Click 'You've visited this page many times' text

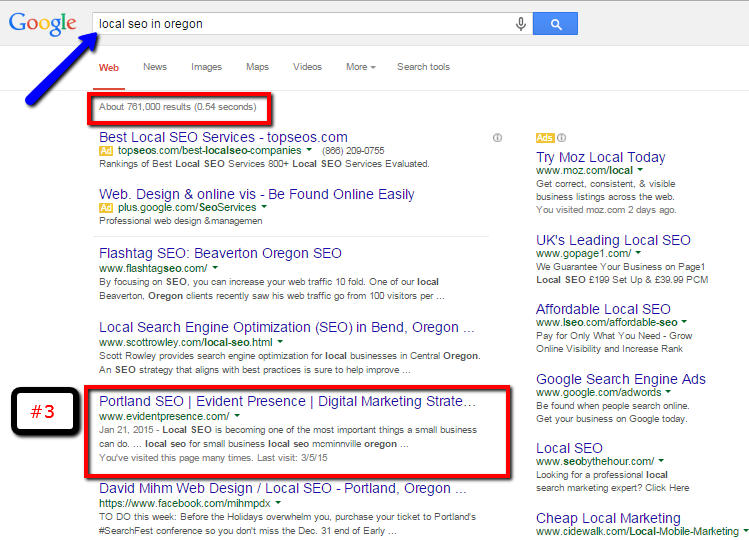coord(213,458)
